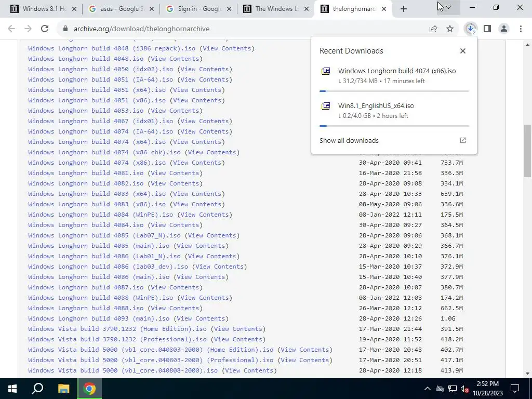Download Longhorn build 4081.iso

86,173
